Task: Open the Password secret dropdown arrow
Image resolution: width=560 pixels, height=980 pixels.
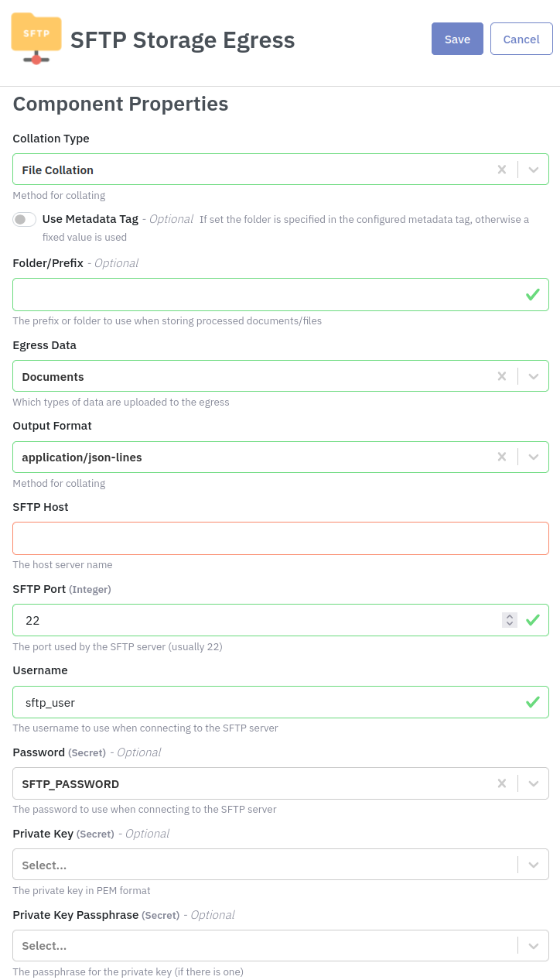Action: pyautogui.click(x=534, y=783)
